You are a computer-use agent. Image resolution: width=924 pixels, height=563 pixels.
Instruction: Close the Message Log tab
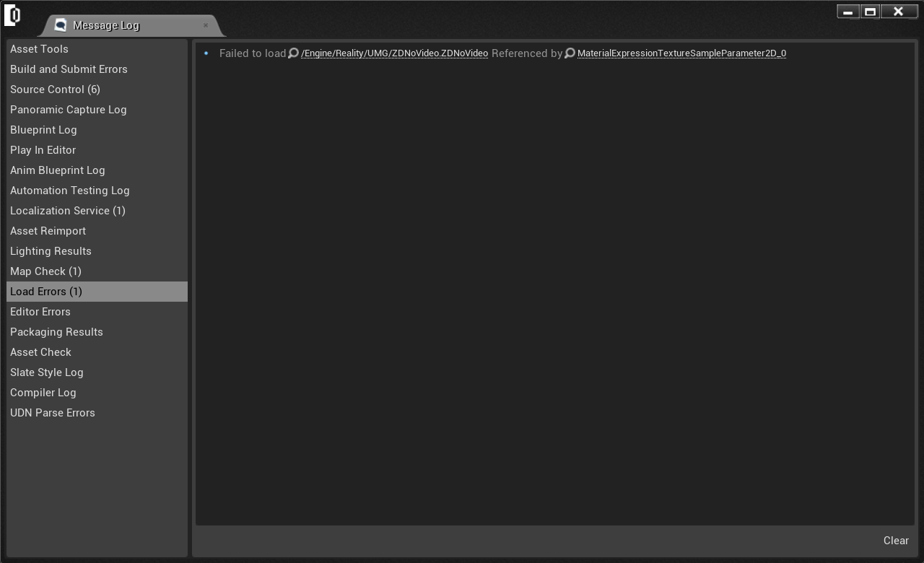pos(206,25)
